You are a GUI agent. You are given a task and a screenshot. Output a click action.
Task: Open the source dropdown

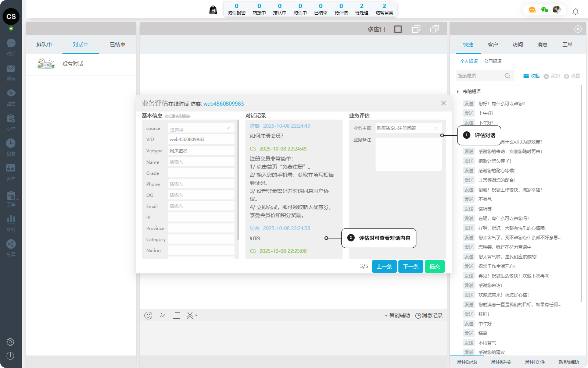pyautogui.click(x=201, y=128)
